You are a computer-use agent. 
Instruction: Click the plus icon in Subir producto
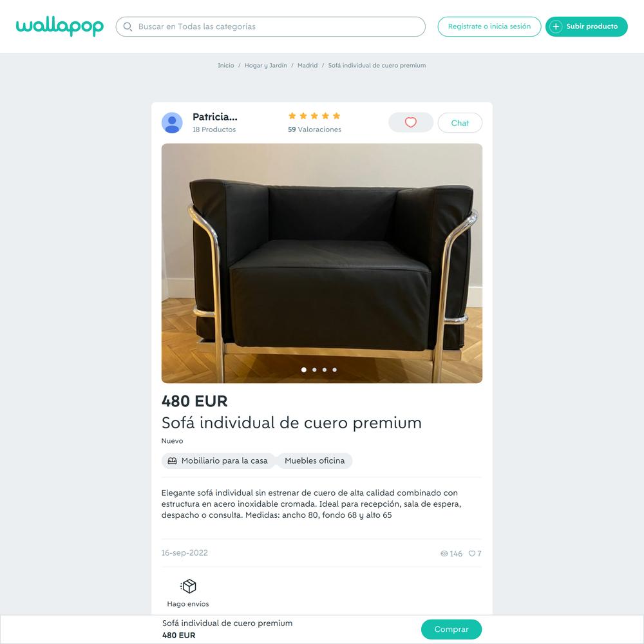556,26
